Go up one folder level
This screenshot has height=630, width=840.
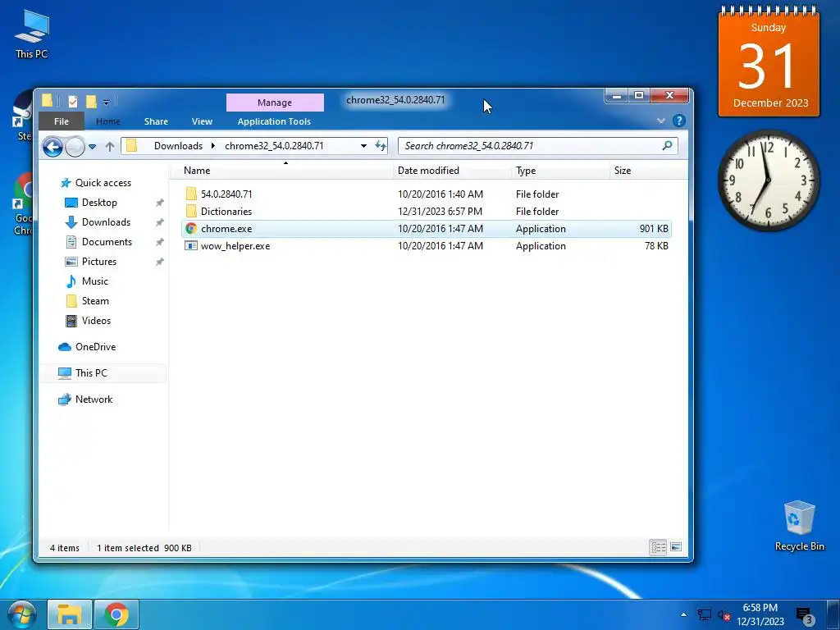tap(110, 146)
